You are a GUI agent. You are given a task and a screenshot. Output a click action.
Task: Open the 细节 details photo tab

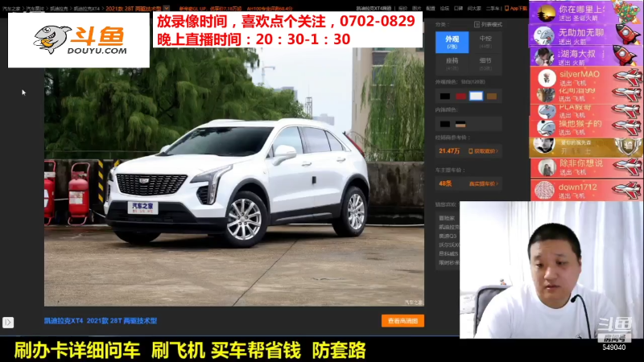point(485,64)
